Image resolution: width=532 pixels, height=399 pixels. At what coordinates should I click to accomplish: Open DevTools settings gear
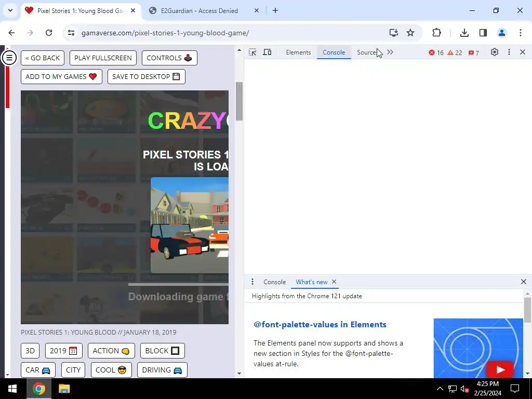[x=495, y=52]
